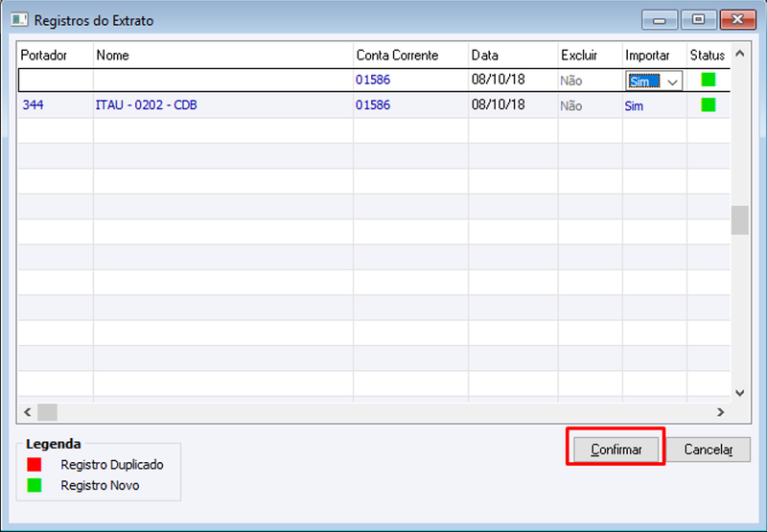Click the vertical scrollbar thumb
Image resolution: width=767 pixels, height=532 pixels.
tap(739, 220)
